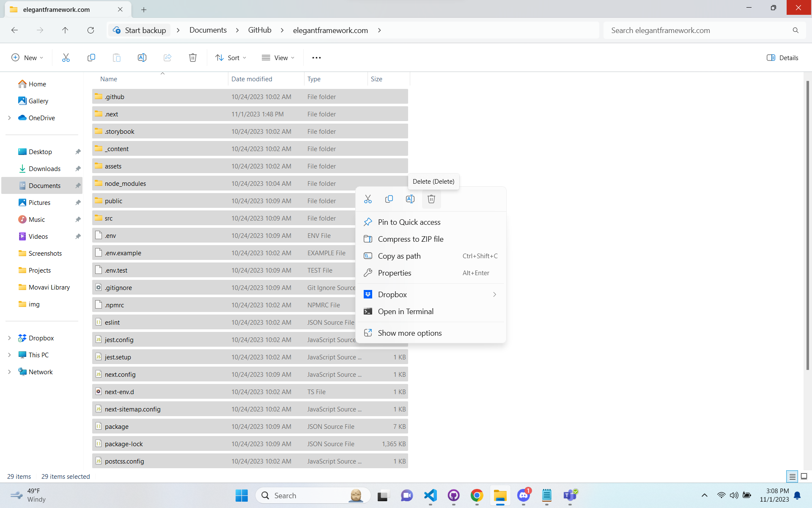Image resolution: width=812 pixels, height=508 pixels.
Task: Sort by Size column header
Action: tap(389, 79)
